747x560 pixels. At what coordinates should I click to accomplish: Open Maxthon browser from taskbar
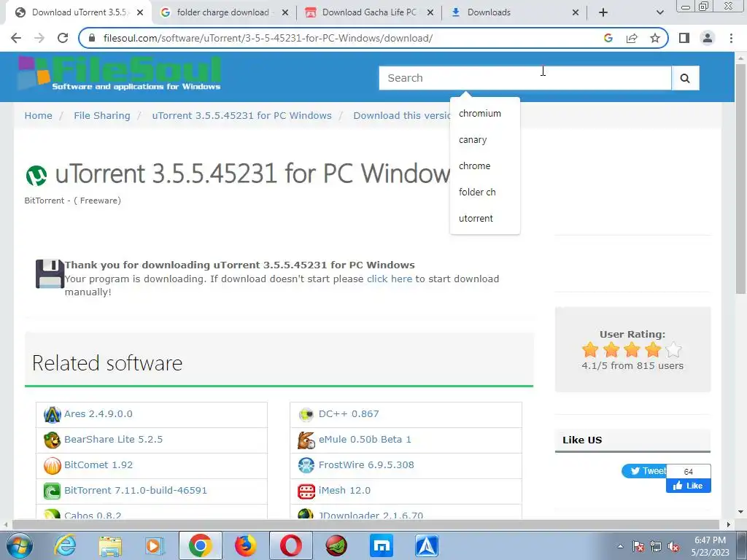[382, 545]
